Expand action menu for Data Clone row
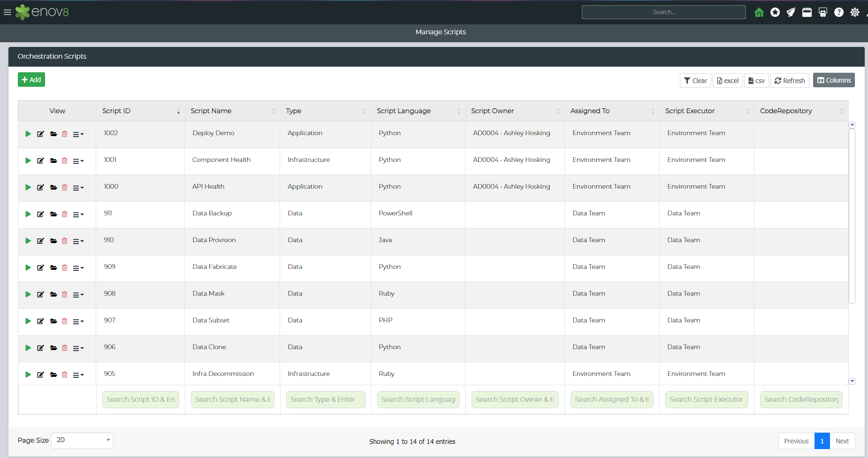This screenshot has width=868, height=458. coord(78,349)
